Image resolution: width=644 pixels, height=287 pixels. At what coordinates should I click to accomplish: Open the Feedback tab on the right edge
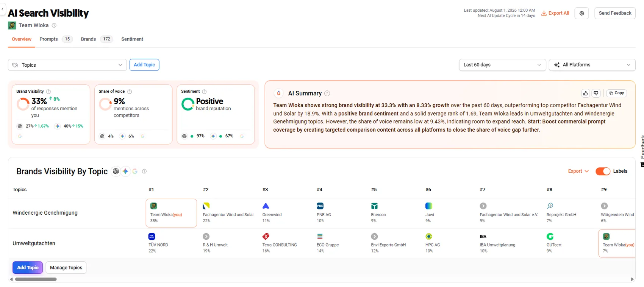tap(641, 151)
